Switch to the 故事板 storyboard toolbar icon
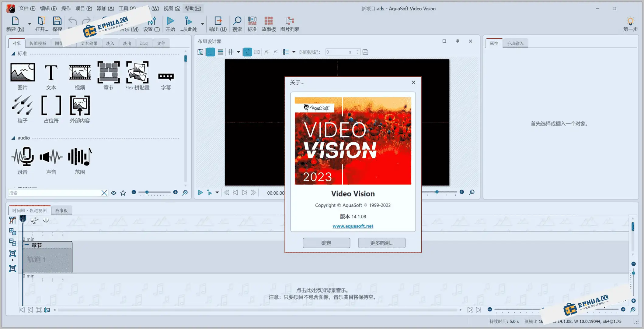 point(269,21)
